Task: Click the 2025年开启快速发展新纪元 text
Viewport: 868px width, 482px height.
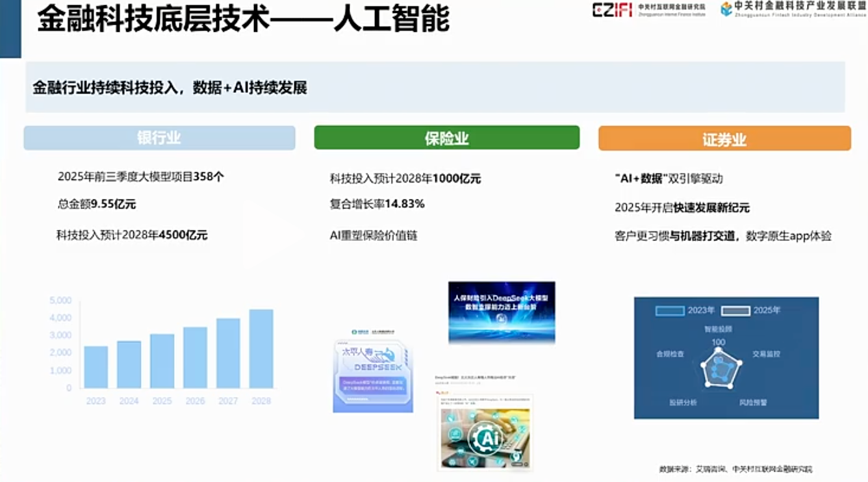Action: tap(682, 208)
